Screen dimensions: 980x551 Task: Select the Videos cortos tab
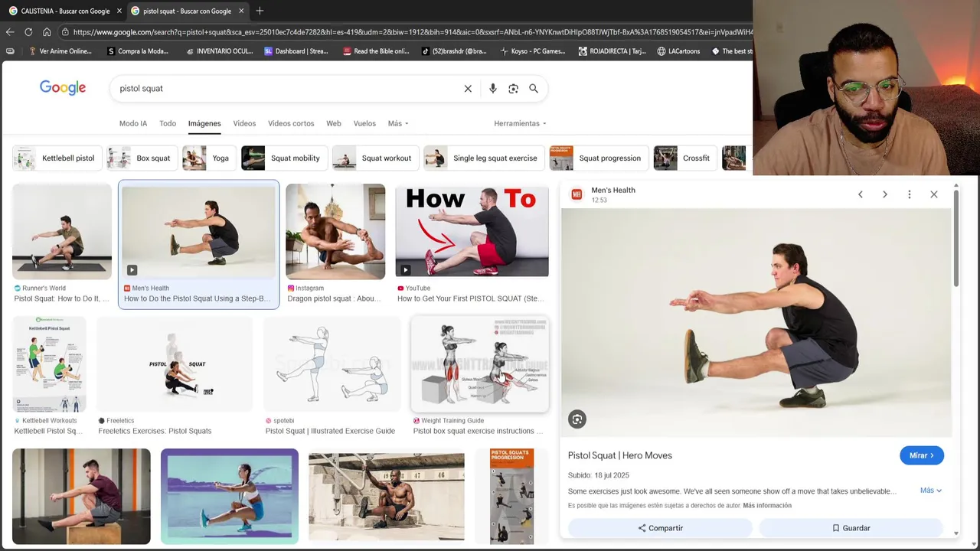point(291,123)
